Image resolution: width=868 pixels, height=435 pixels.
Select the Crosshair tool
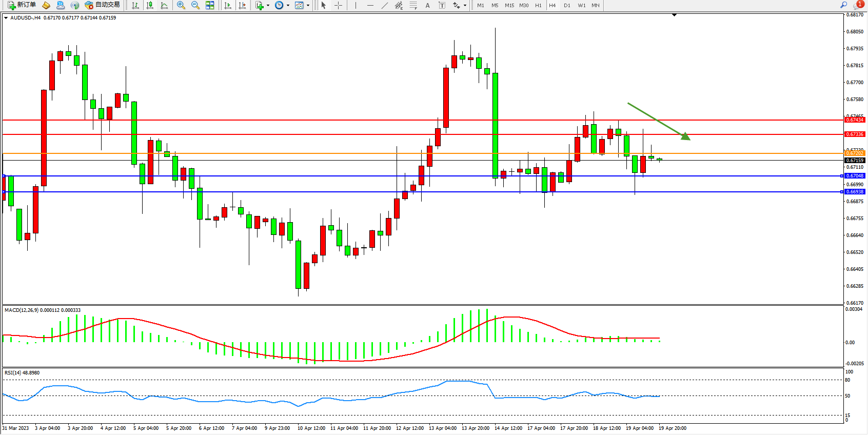pyautogui.click(x=339, y=5)
